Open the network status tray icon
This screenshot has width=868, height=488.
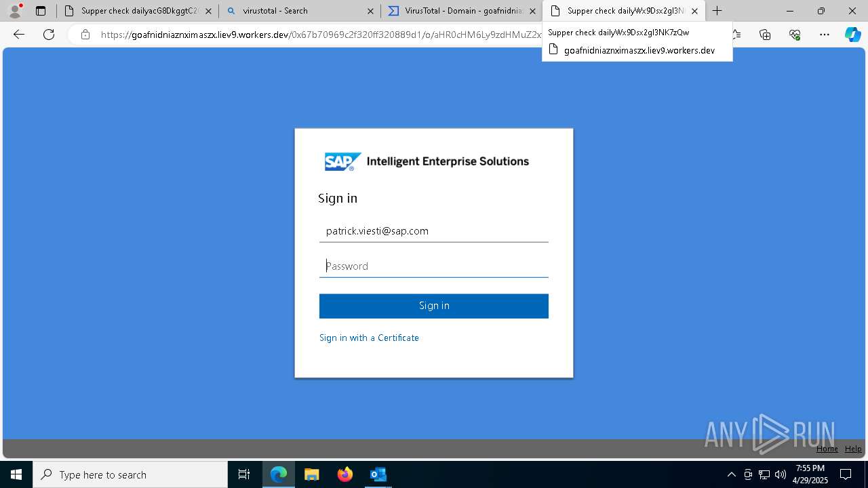coord(764,474)
